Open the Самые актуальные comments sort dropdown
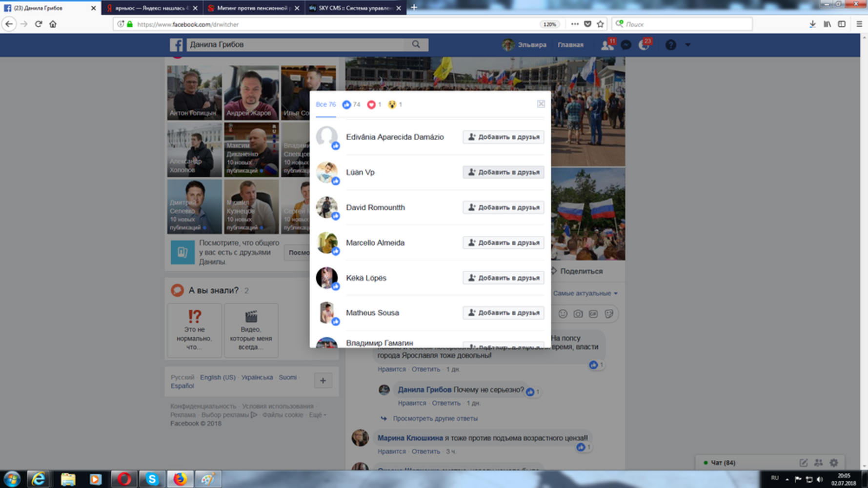This screenshot has height=488, width=868. (x=585, y=293)
